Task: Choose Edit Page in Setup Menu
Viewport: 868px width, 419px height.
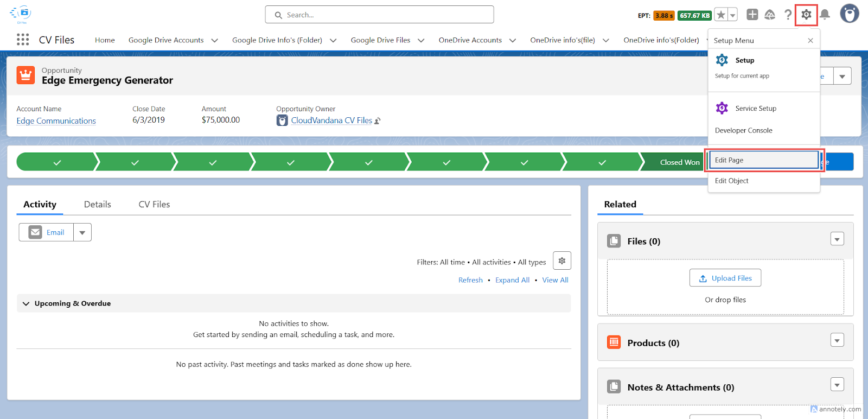Action: [764, 160]
